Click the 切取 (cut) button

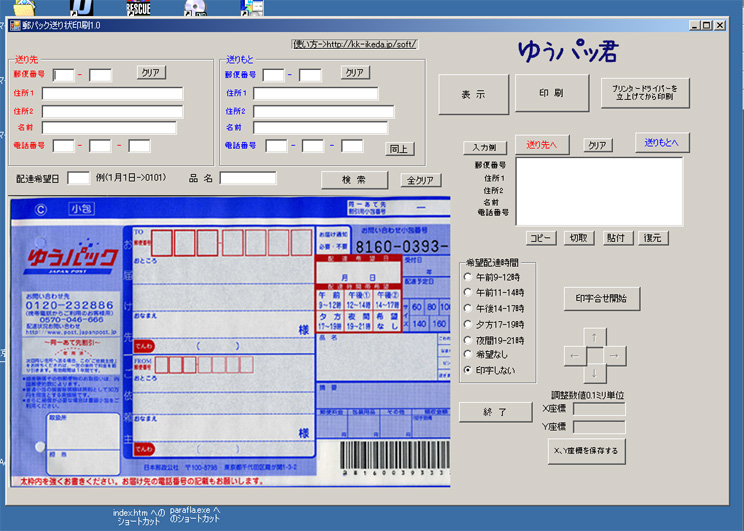point(579,238)
